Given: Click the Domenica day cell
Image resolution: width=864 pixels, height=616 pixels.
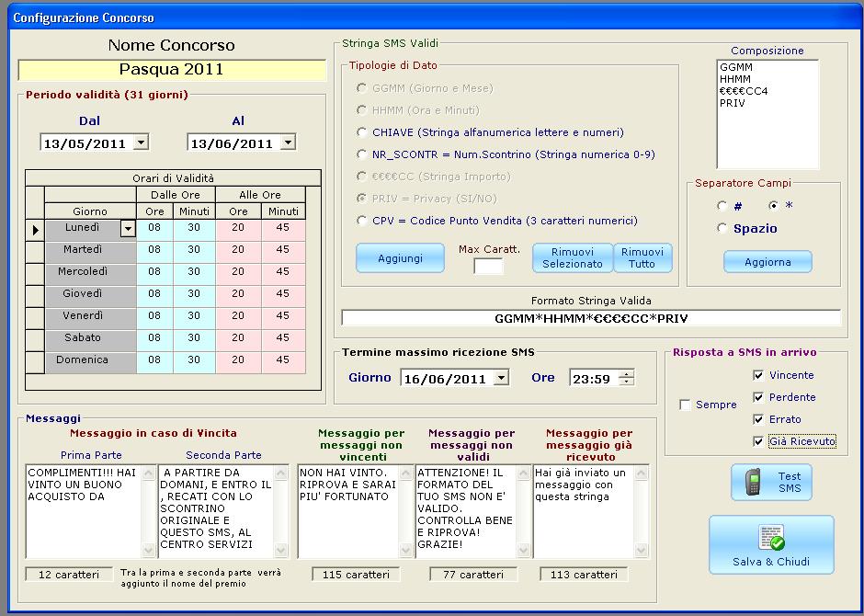Looking at the screenshot, I should [90, 360].
